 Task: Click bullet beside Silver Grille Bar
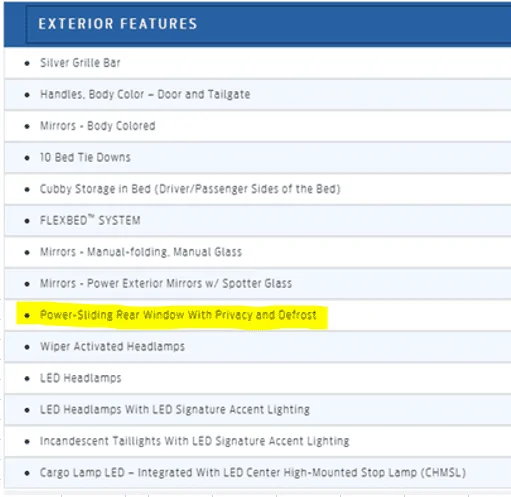[27, 63]
